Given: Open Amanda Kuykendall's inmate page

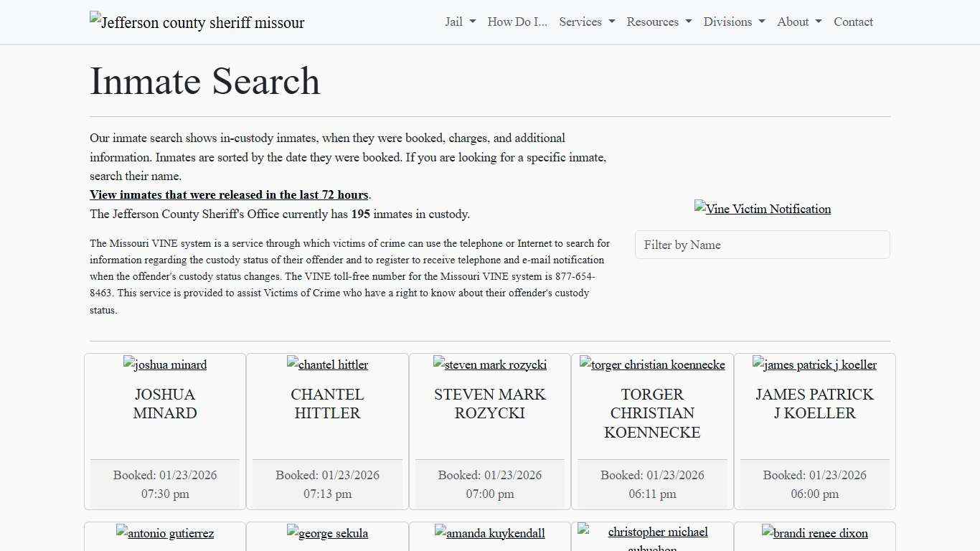Looking at the screenshot, I should [x=489, y=533].
